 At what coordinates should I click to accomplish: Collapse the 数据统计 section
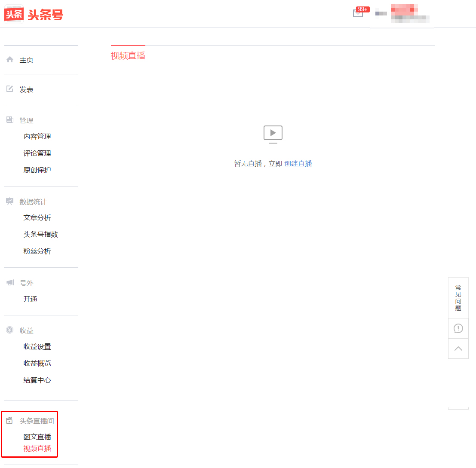[33, 201]
